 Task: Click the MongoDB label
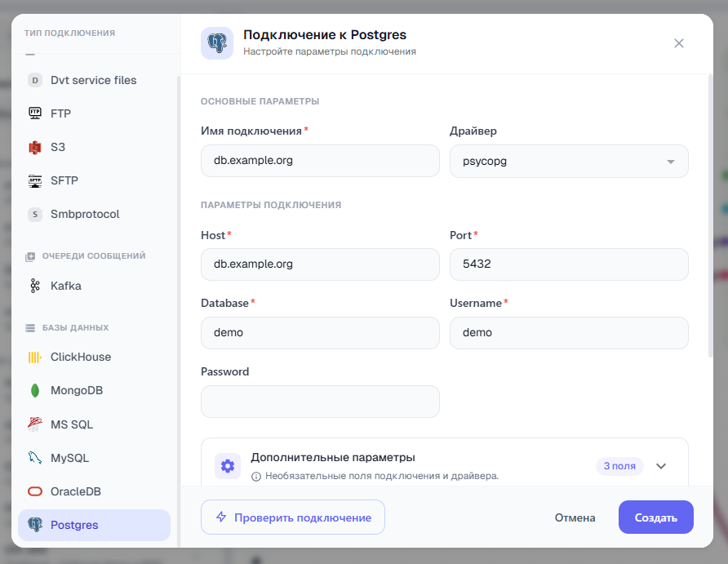pyautogui.click(x=77, y=390)
